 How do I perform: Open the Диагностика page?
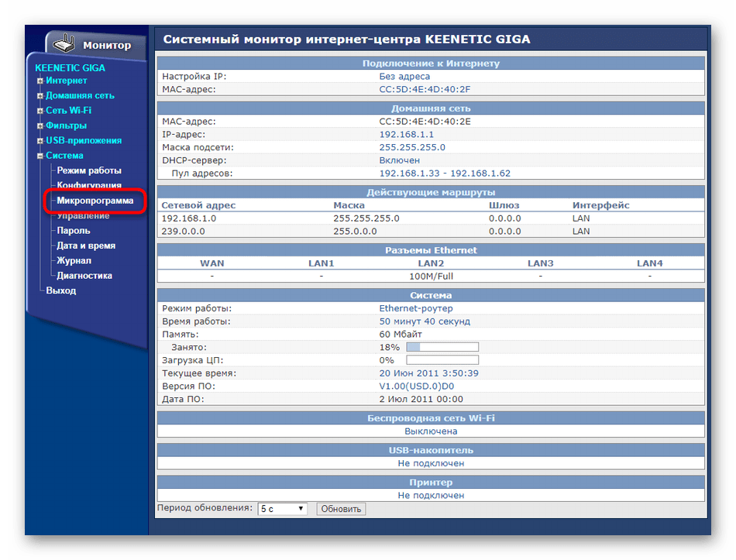click(84, 275)
